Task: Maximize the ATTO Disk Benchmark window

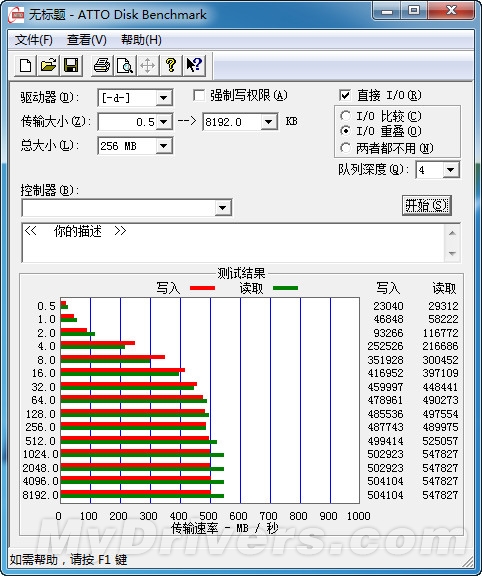Action: 414,11
